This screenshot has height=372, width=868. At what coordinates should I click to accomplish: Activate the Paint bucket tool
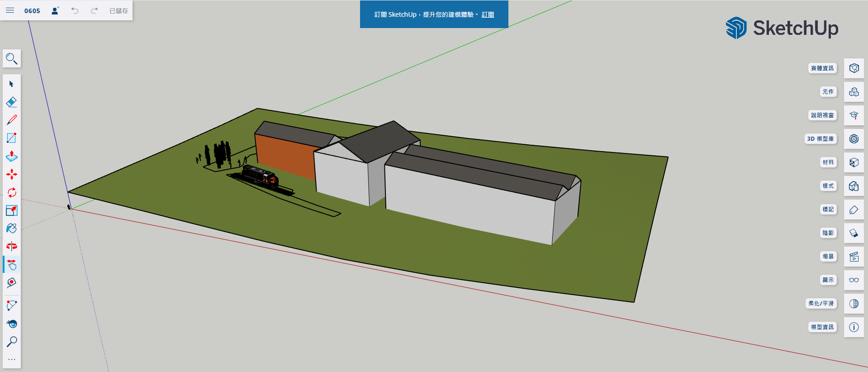12,229
